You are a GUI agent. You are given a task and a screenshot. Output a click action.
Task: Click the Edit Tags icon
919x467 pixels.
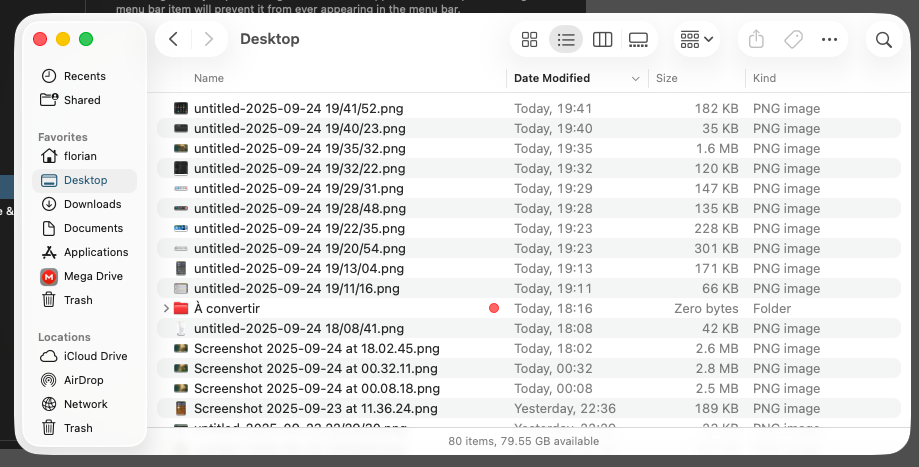[x=793, y=40]
